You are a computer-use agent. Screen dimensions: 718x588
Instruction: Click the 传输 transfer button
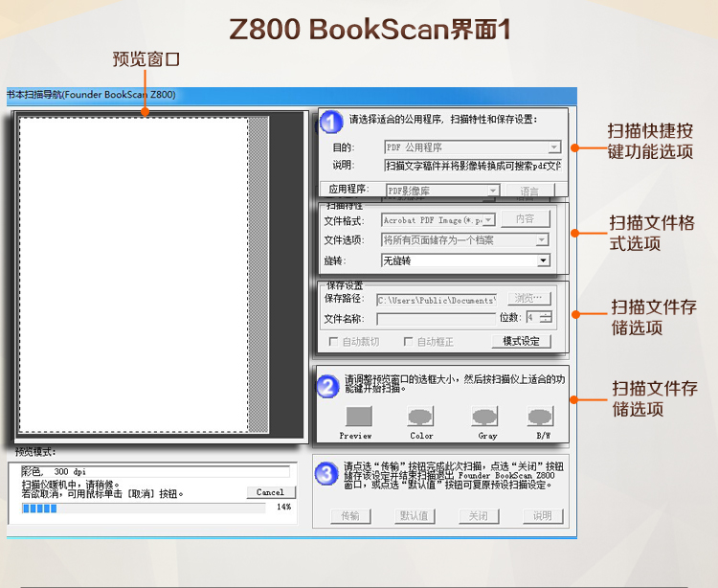(x=349, y=515)
